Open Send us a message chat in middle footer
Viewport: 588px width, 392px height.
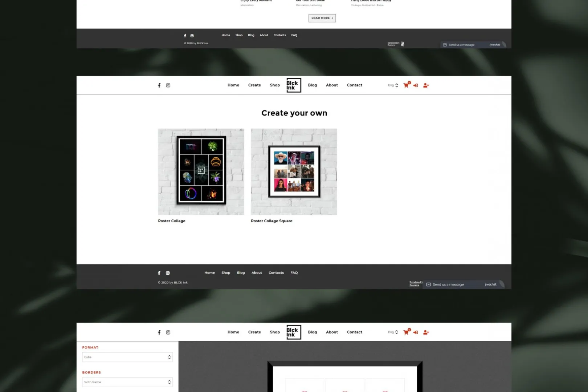(x=464, y=284)
